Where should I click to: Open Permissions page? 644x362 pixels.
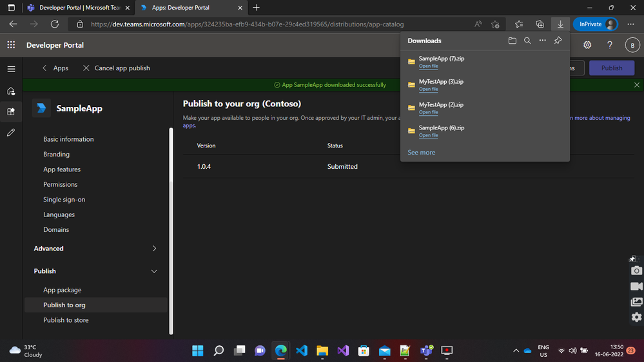pyautogui.click(x=61, y=184)
